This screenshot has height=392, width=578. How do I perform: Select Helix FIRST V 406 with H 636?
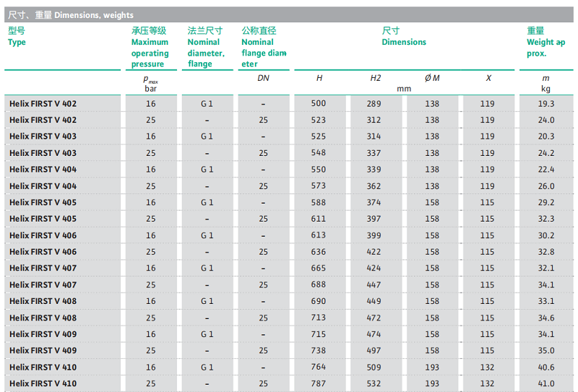click(43, 252)
